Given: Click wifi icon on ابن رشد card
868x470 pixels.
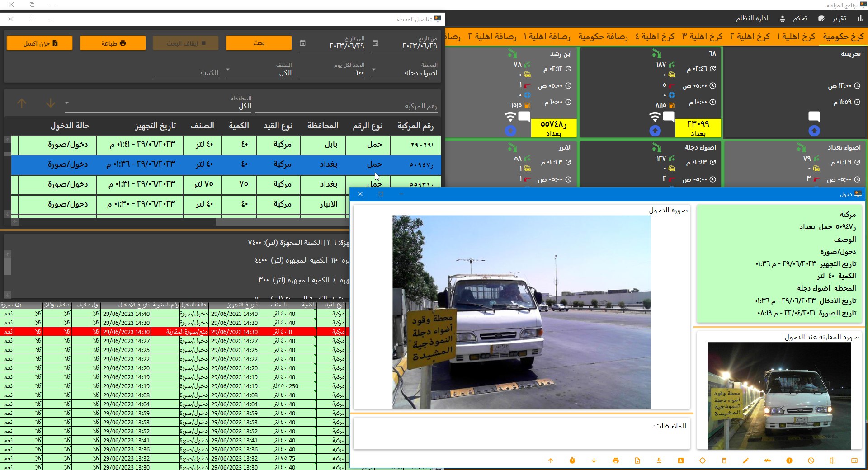Looking at the screenshot, I should [510, 117].
